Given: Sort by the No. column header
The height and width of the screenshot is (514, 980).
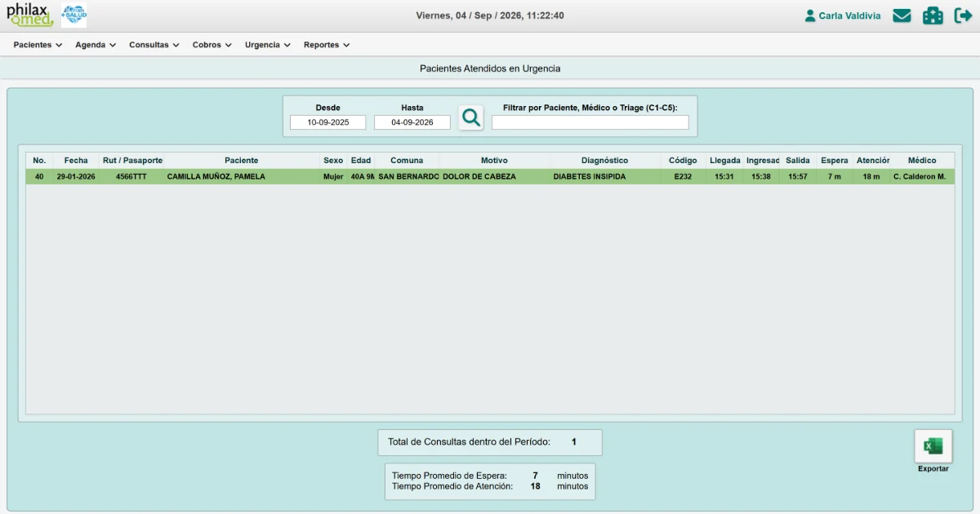Looking at the screenshot, I should coord(39,161).
